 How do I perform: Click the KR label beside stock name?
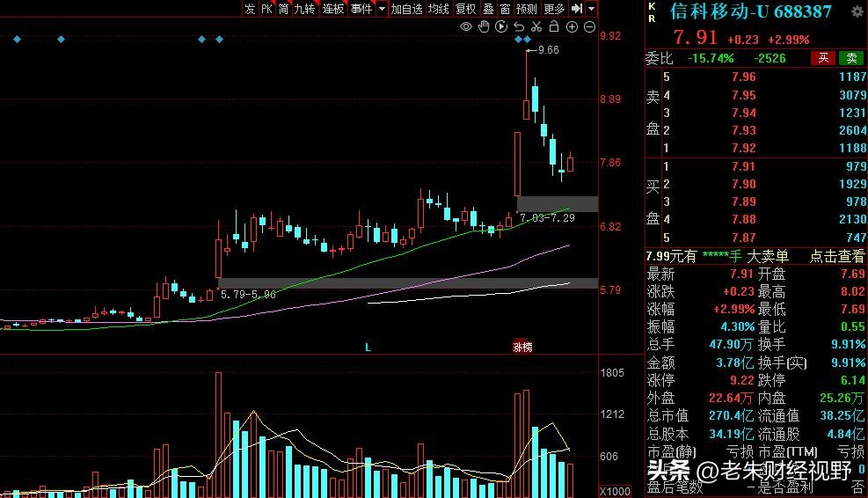(x=652, y=12)
